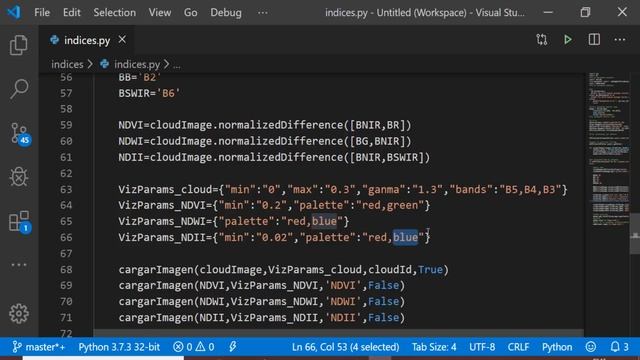Expand the breadcrumb symbol ellipsis
Viewport: 640px width, 360px height.
coord(177,65)
